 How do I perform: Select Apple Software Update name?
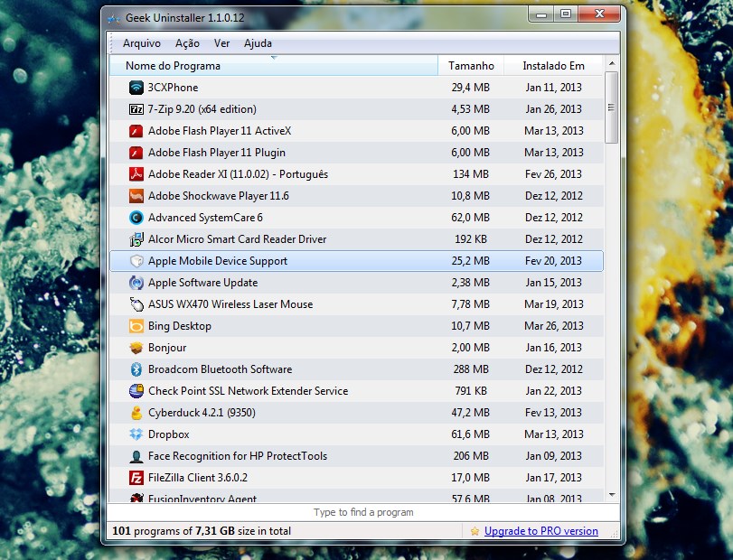[x=202, y=283]
